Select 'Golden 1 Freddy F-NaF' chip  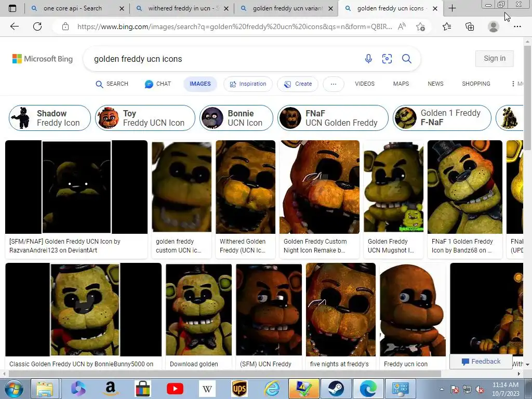(442, 118)
